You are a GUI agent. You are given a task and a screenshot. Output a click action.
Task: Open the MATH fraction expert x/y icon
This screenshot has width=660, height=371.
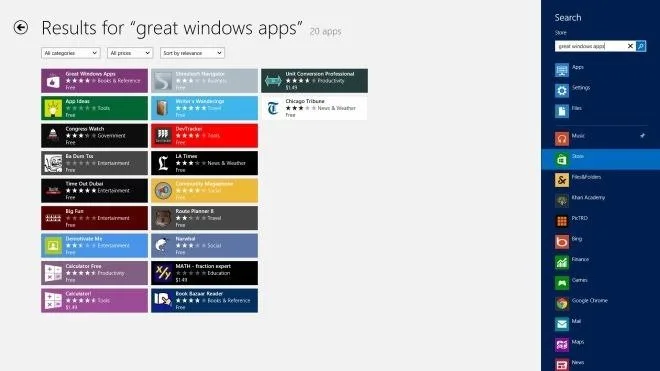[x=163, y=273]
